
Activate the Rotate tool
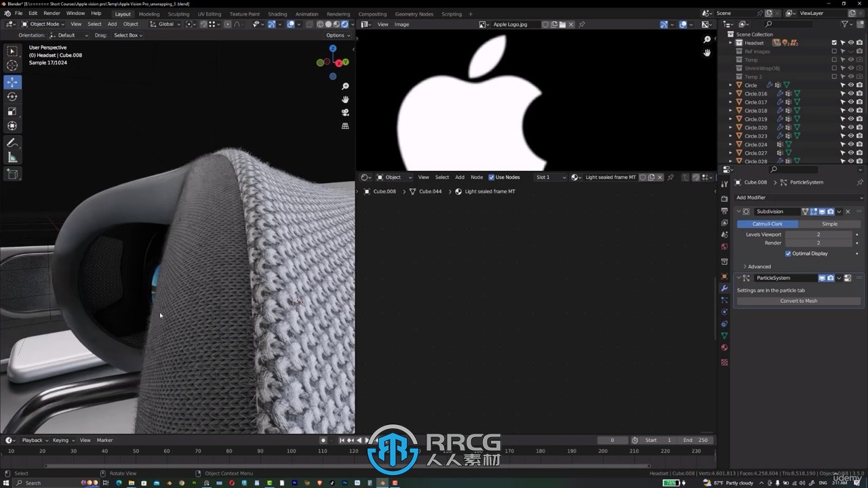(12, 97)
